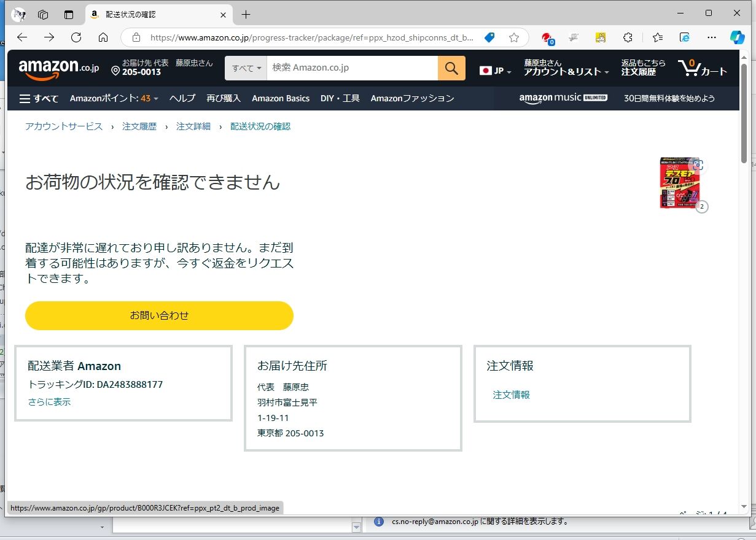Open 再び購入 in the nav bar
The width and height of the screenshot is (756, 540).
(x=224, y=98)
